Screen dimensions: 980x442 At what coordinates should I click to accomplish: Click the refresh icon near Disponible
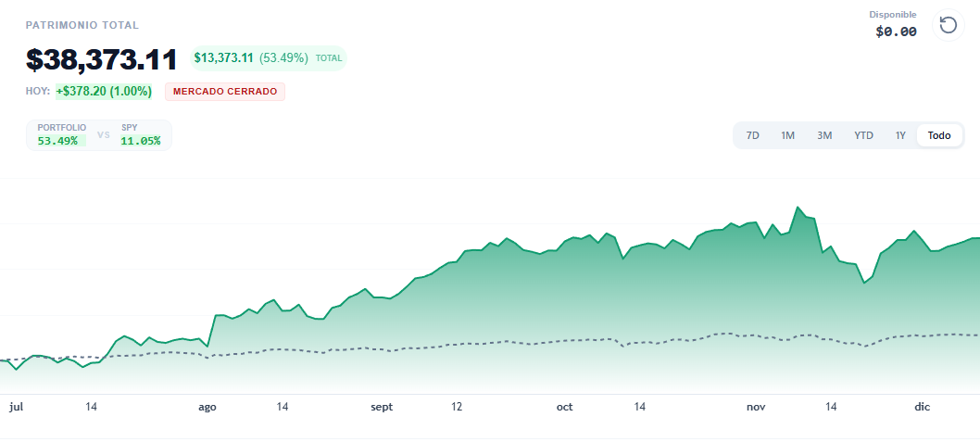[x=948, y=25]
